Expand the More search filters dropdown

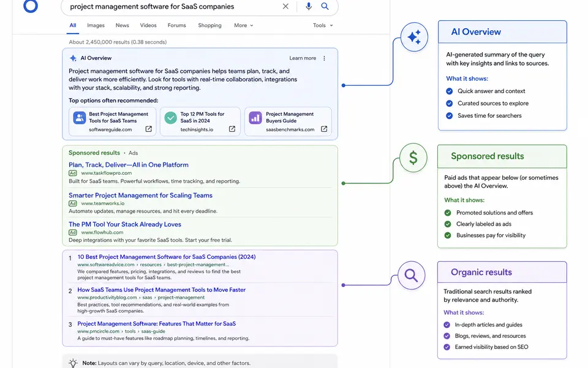[244, 26]
